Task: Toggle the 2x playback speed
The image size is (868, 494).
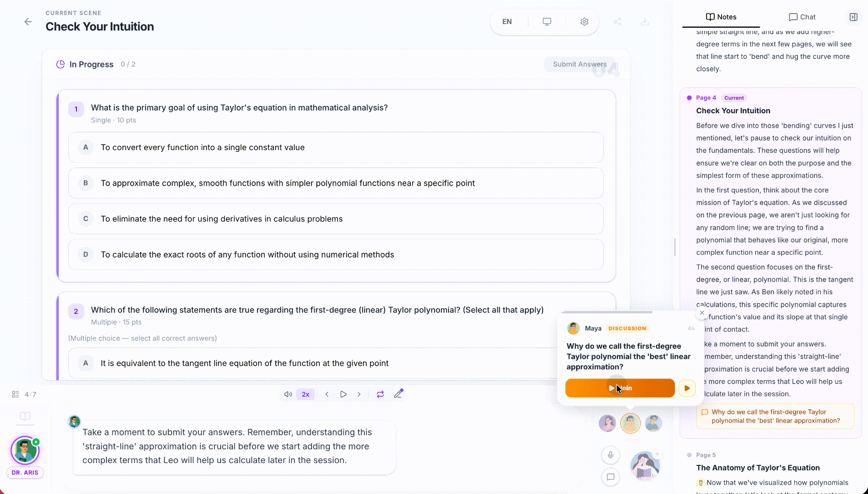Action: pos(306,394)
